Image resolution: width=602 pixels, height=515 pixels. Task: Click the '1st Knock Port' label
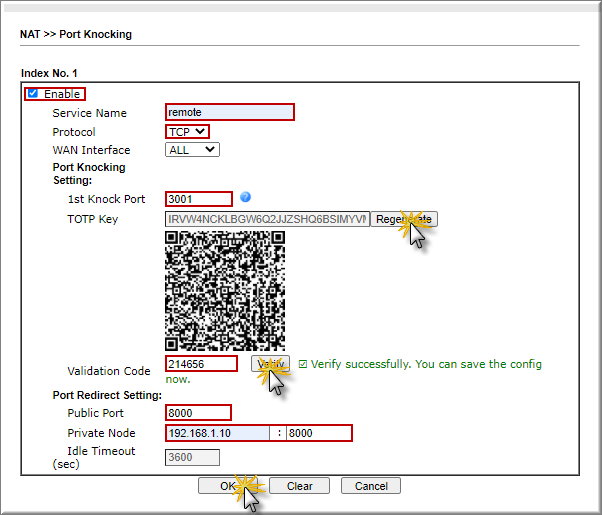[x=106, y=199]
